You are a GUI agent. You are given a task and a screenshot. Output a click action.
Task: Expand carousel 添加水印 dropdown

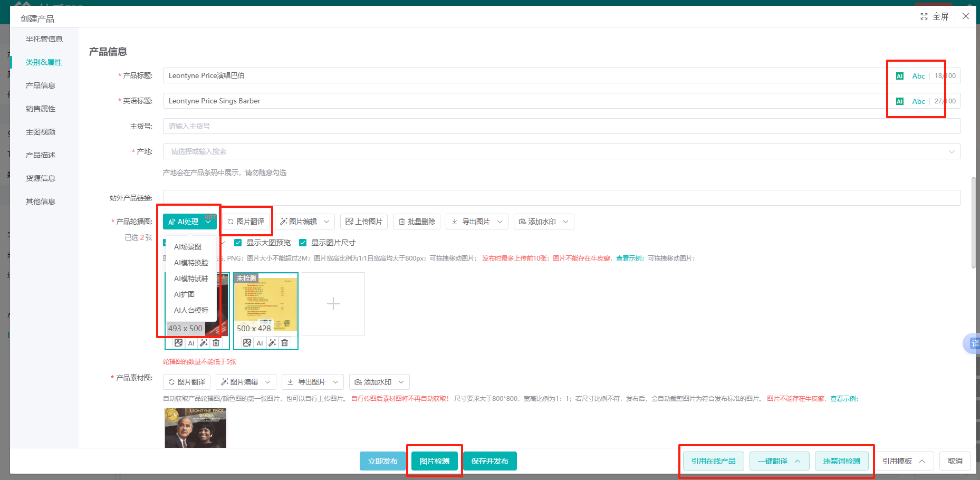tap(543, 222)
